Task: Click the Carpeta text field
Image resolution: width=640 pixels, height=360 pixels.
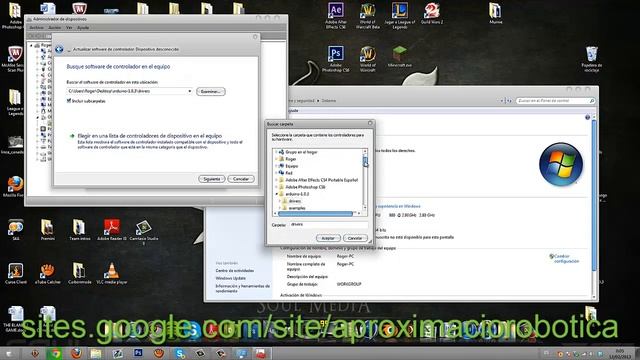Action: pyautogui.click(x=329, y=224)
